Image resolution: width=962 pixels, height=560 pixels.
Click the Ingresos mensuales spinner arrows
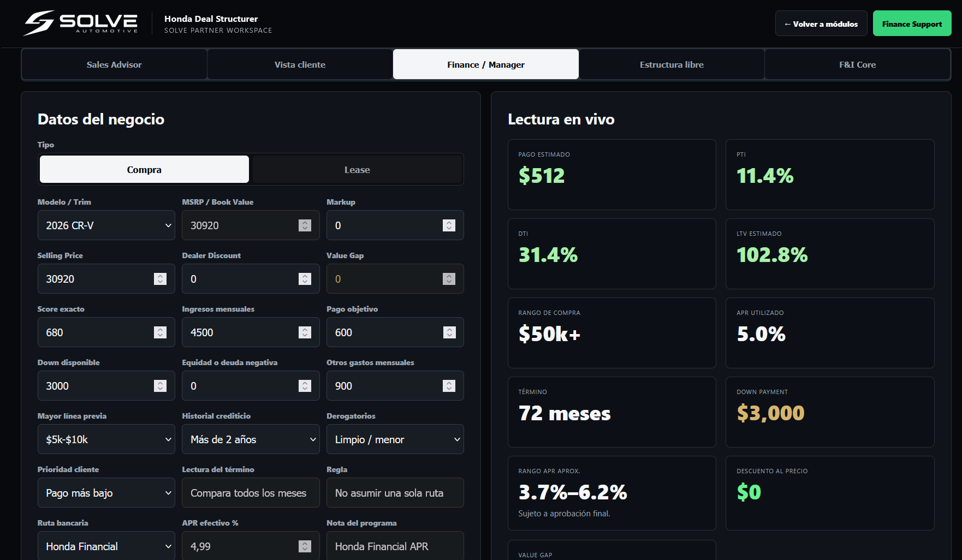pos(305,332)
